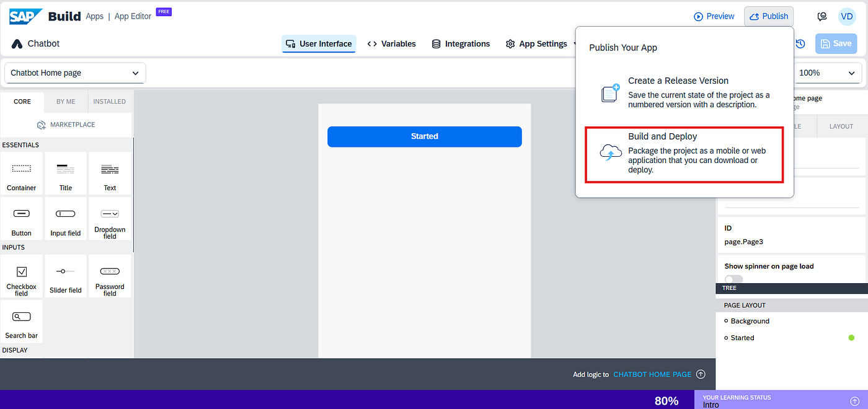Click the TREE panel header

792,288
